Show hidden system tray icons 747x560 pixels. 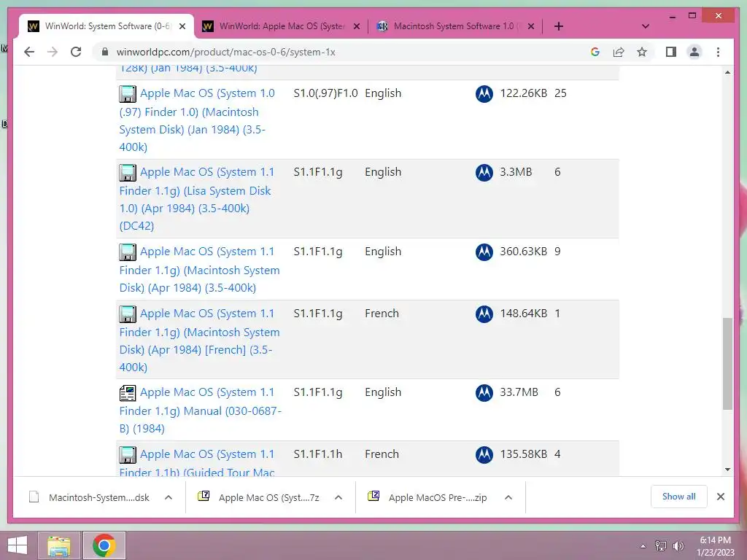pyautogui.click(x=643, y=546)
